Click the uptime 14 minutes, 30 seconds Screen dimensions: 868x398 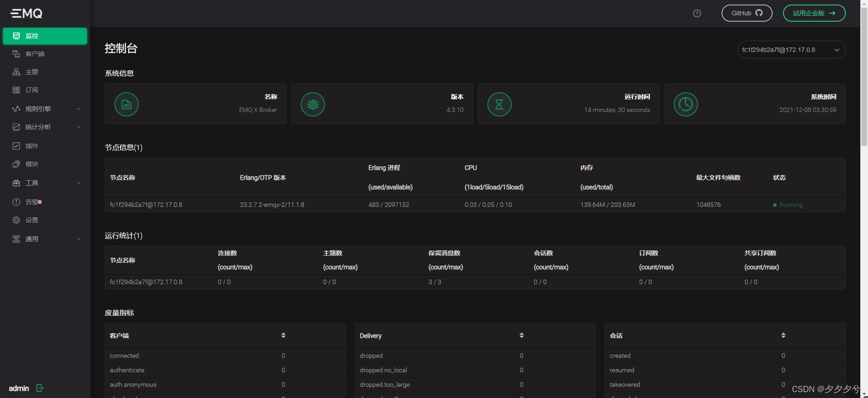(x=617, y=110)
